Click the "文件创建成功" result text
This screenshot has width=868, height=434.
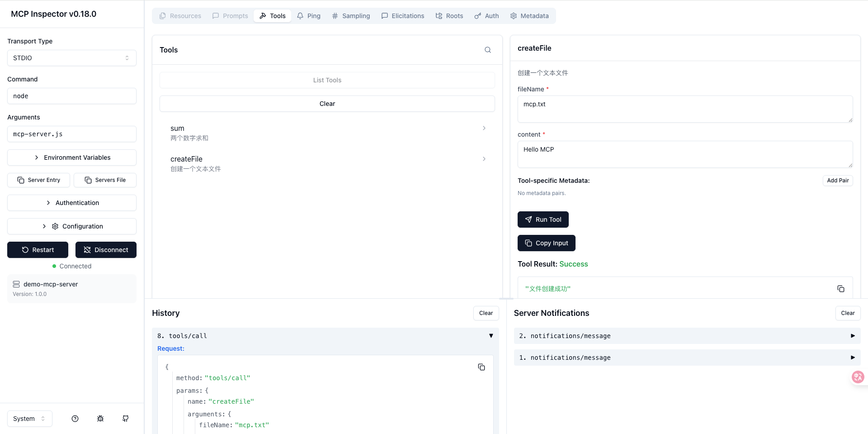[548, 289]
